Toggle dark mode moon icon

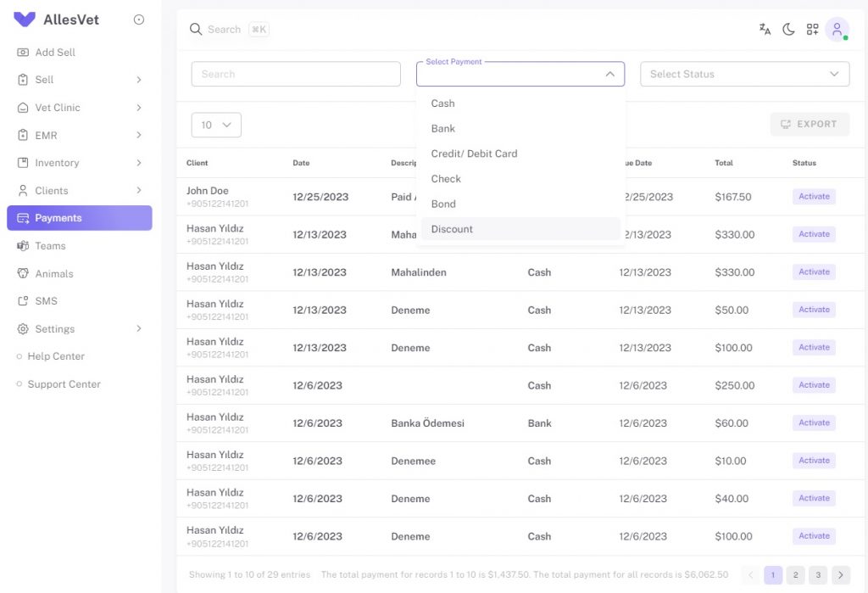tap(788, 30)
